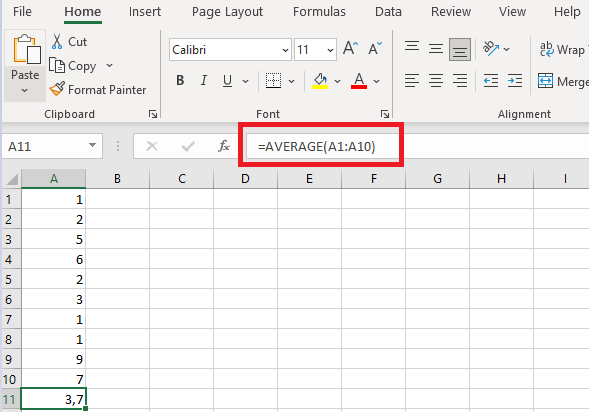Expand the Underline style dropdown arrow

(245, 81)
